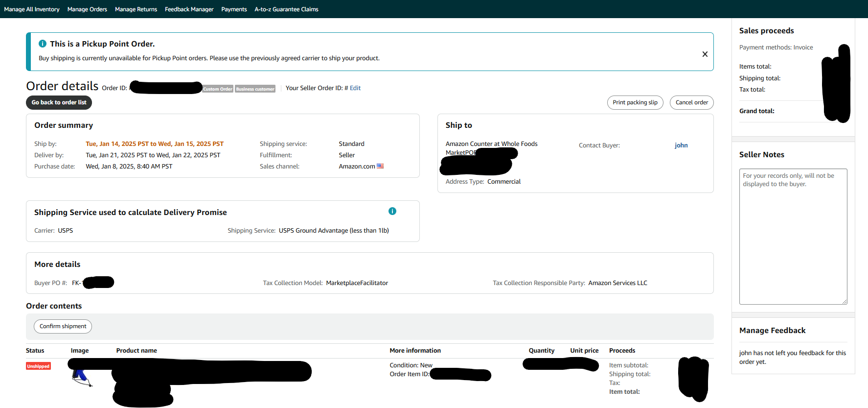Dismiss the Pickup Point Order notice
This screenshot has height=408, width=868.
tap(705, 54)
